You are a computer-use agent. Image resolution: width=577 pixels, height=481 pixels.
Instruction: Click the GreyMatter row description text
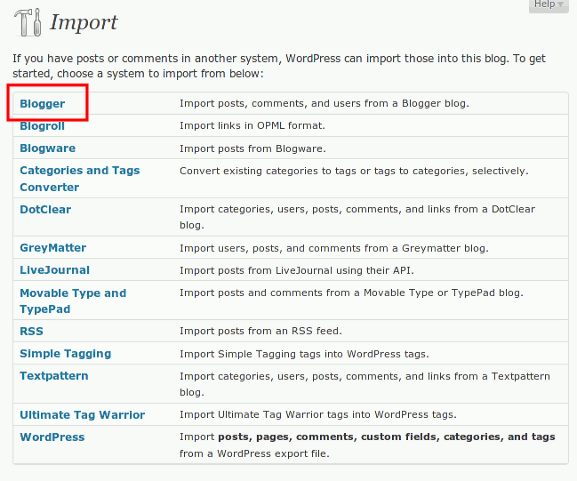tap(334, 248)
